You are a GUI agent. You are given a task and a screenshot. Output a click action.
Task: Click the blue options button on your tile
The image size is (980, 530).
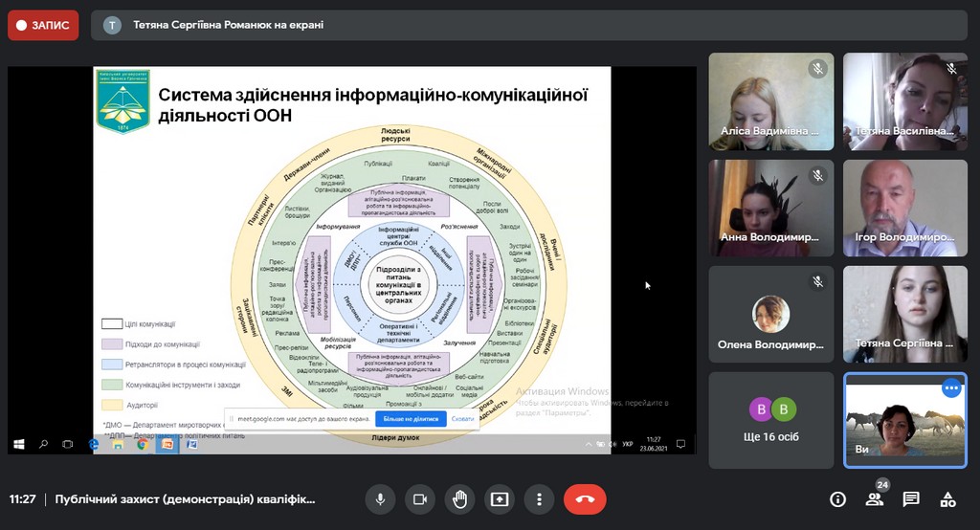pos(950,388)
